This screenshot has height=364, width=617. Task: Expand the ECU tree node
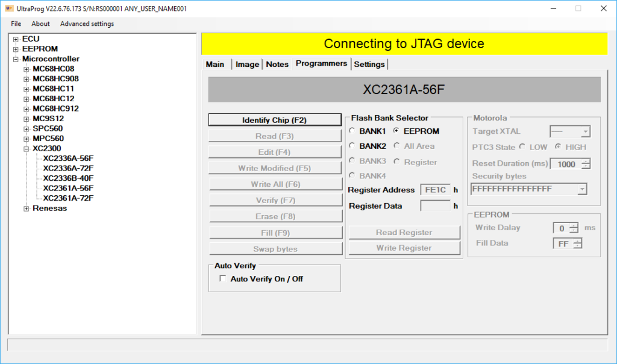click(x=16, y=39)
